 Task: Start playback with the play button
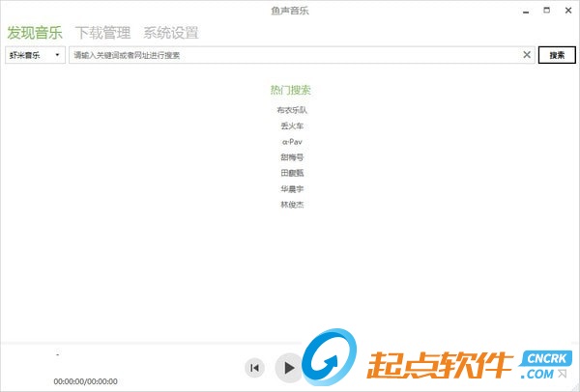tap(289, 368)
